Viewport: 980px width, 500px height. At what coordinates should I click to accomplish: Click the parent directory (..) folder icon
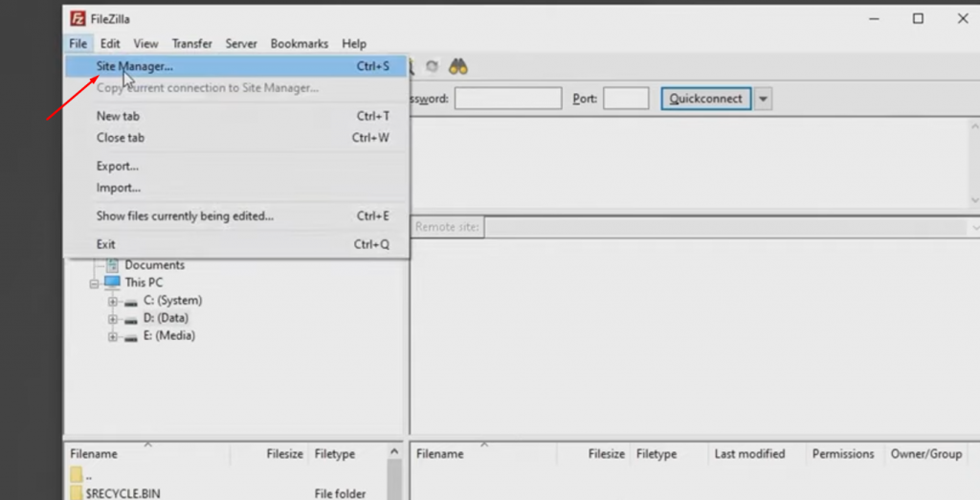[77, 475]
